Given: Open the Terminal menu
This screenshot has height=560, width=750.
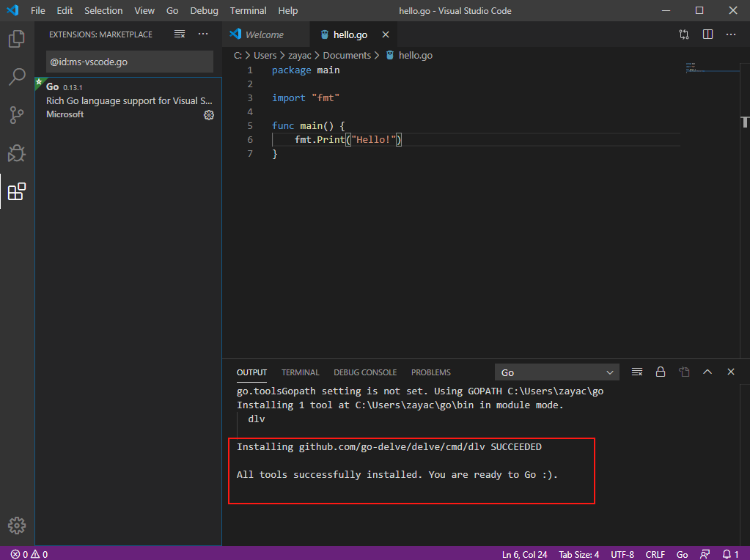Looking at the screenshot, I should [248, 10].
